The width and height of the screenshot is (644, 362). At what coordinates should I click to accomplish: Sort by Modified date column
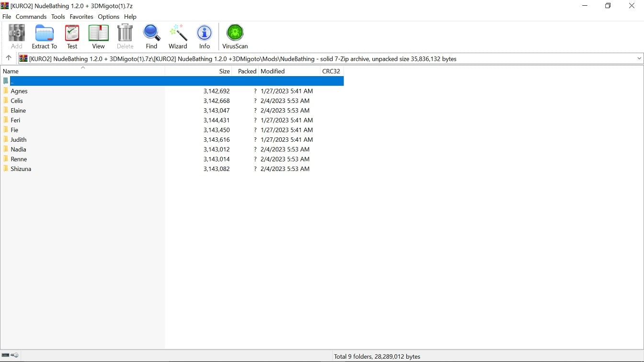click(x=273, y=71)
